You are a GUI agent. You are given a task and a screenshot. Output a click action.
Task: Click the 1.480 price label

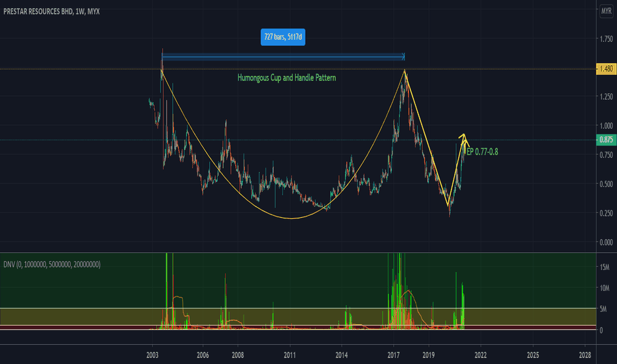point(606,69)
